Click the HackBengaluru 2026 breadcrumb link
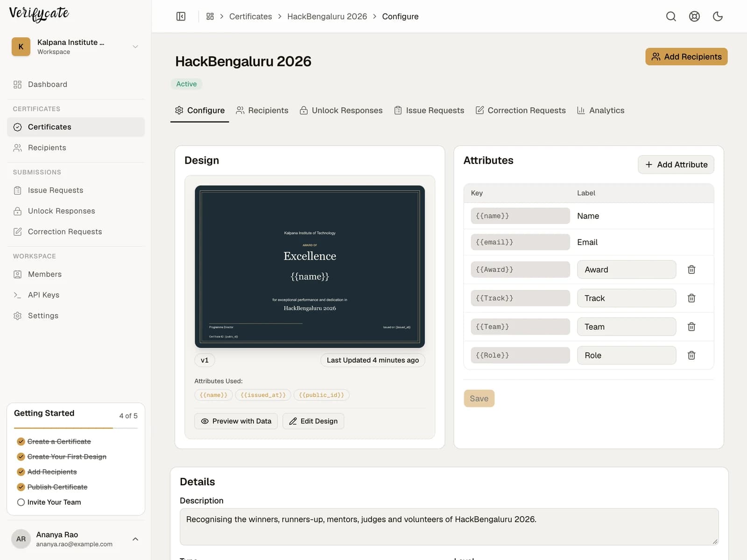The width and height of the screenshot is (747, 560). click(x=327, y=16)
